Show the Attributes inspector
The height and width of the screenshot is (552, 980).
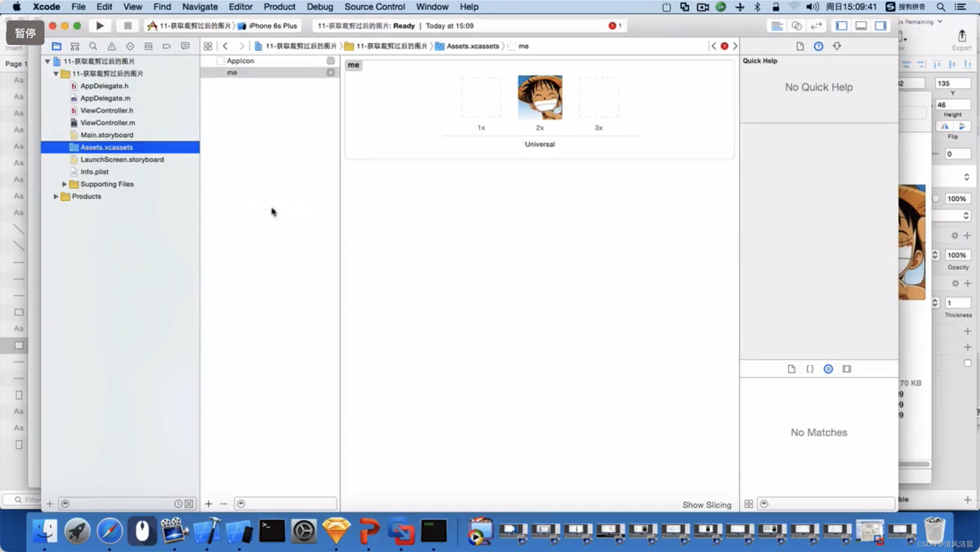coord(837,46)
